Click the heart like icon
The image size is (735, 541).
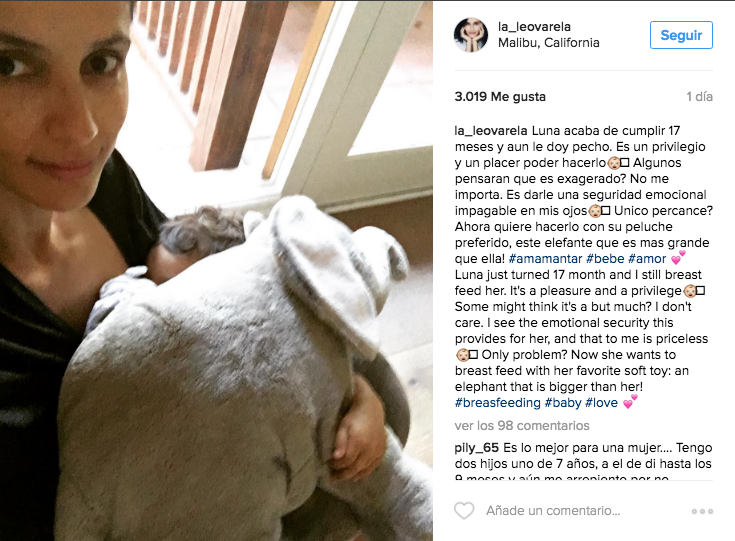click(x=464, y=511)
